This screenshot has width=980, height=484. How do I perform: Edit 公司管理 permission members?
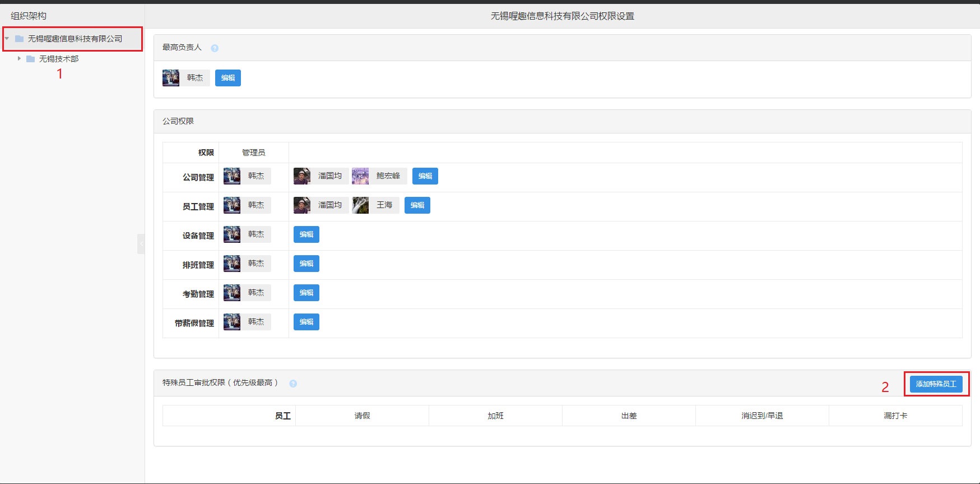[425, 176]
